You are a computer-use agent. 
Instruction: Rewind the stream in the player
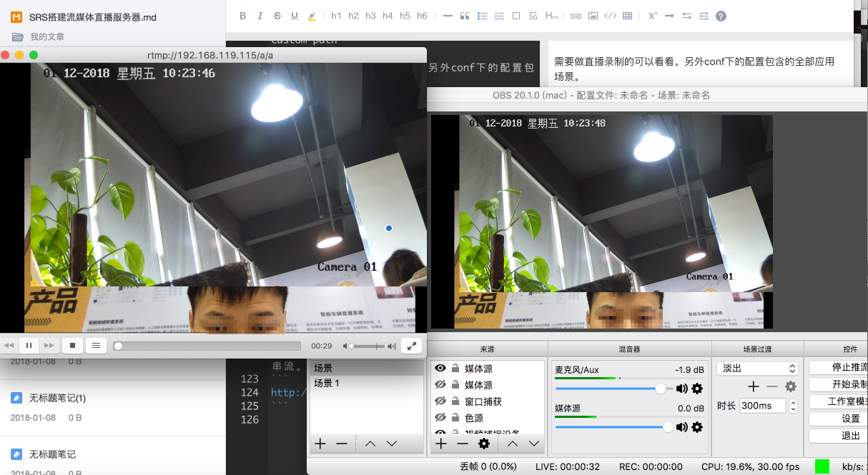9,346
